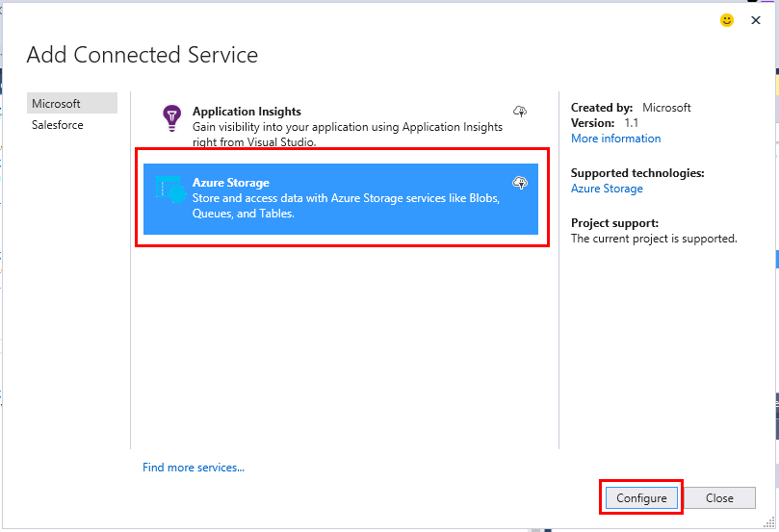Select the Application Insights service title

point(247,112)
